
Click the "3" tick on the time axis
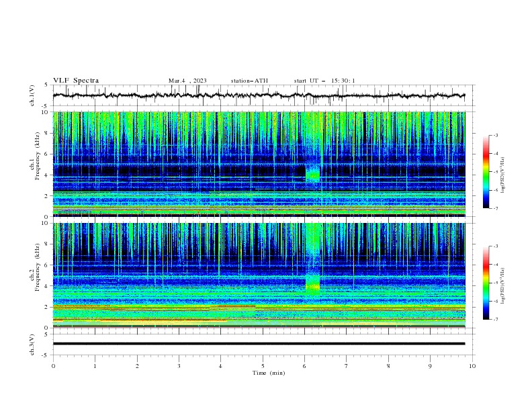179,366
